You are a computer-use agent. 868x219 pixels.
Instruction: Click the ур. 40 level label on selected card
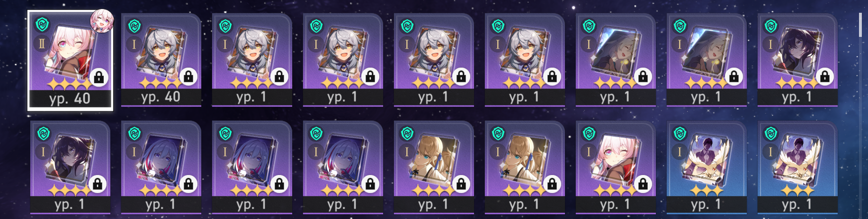[70, 98]
